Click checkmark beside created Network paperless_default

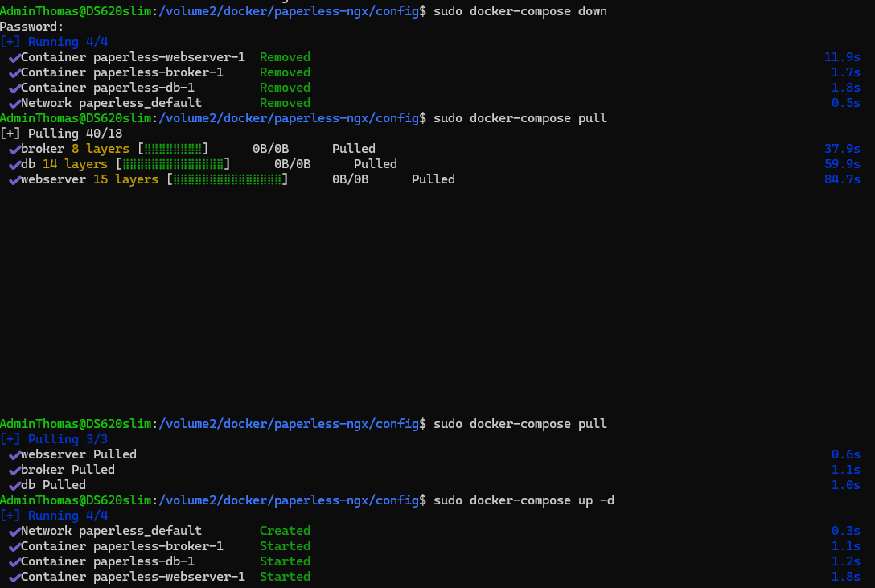point(14,531)
